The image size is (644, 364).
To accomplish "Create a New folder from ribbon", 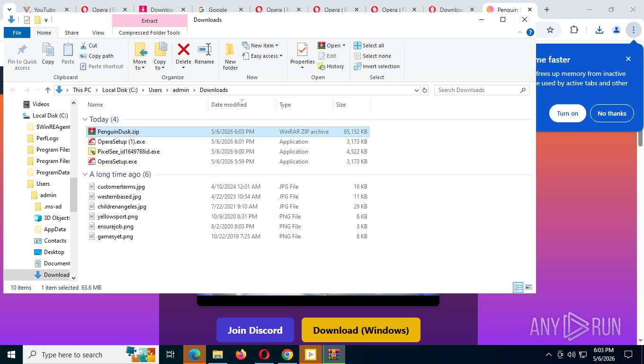I will pos(230,56).
